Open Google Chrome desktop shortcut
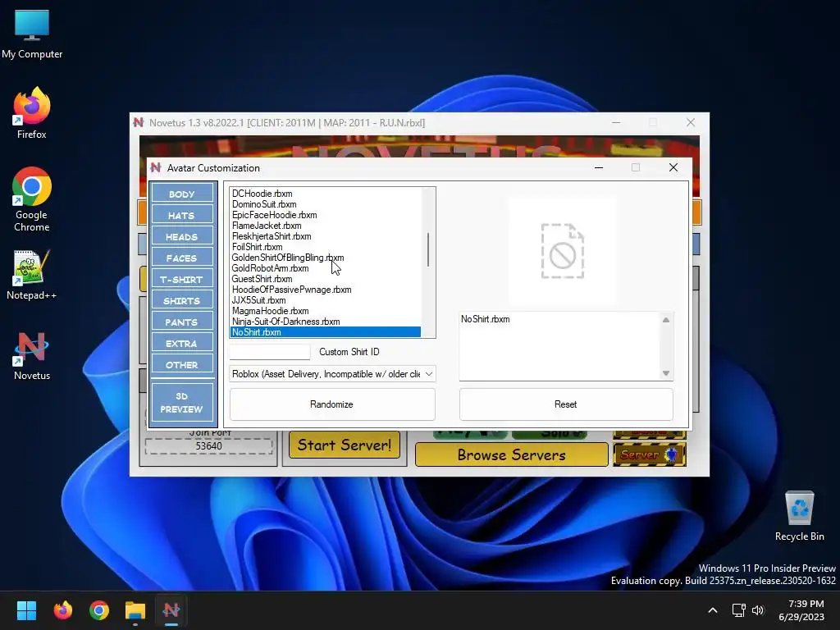 tap(32, 199)
